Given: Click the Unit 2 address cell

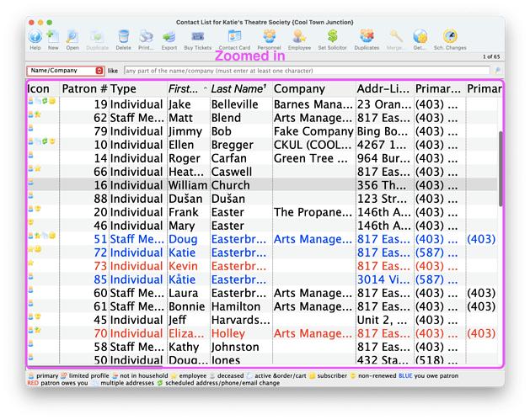Looking at the screenshot, I should [x=385, y=321].
